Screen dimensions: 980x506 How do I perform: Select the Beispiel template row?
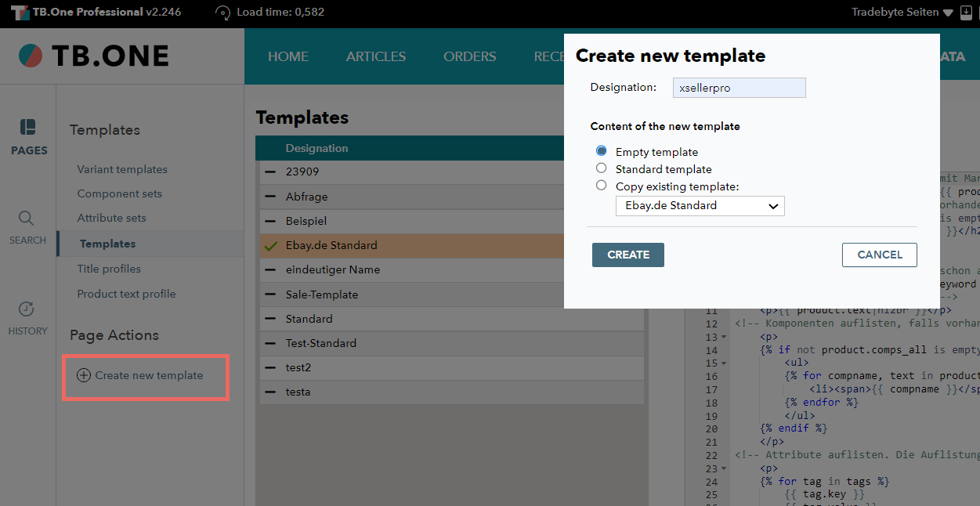(x=452, y=221)
